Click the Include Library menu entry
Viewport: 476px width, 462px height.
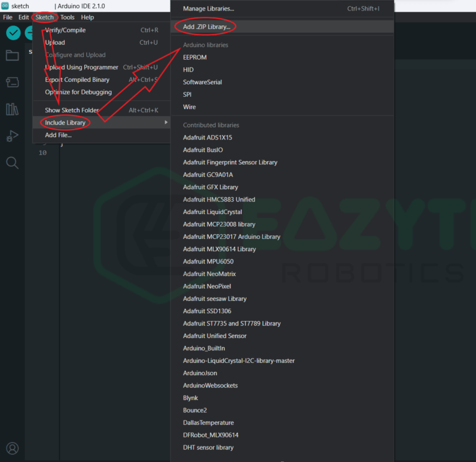pyautogui.click(x=102, y=123)
